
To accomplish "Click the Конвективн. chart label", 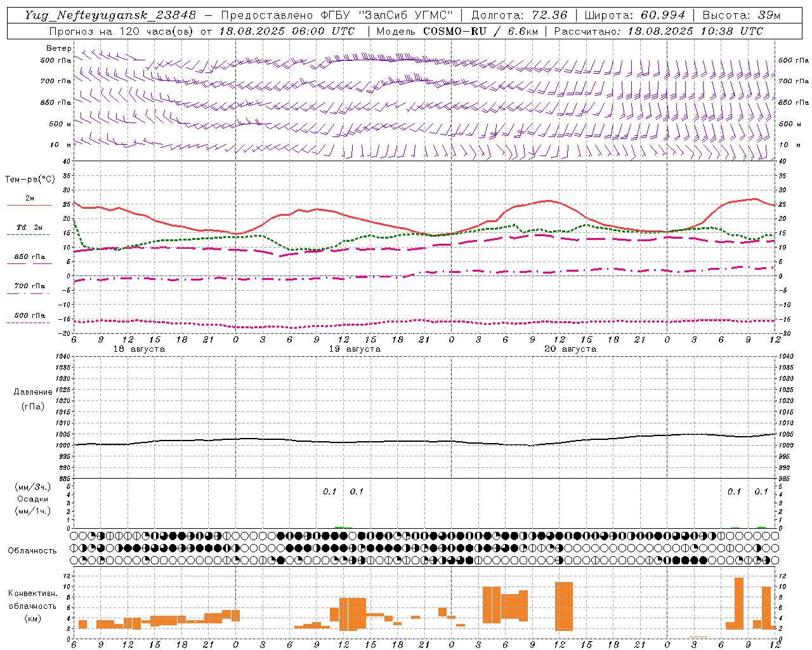I will click(33, 594).
